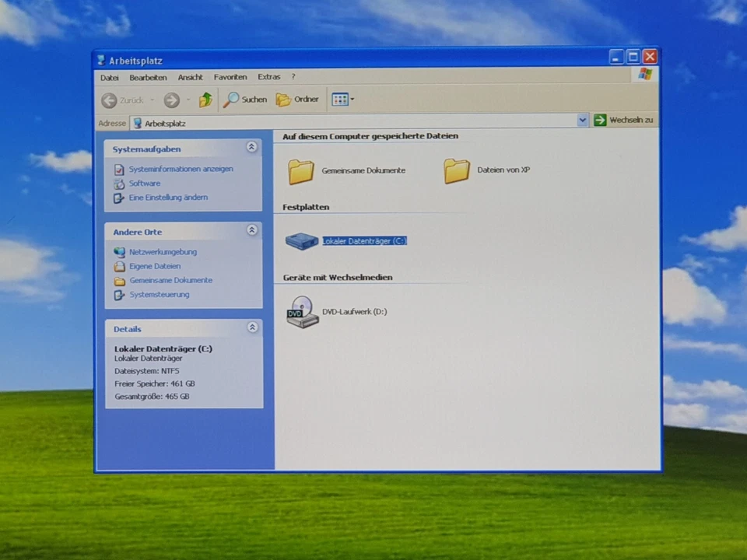The width and height of the screenshot is (747, 560).
Task: Open the Datei menu
Action: [110, 77]
